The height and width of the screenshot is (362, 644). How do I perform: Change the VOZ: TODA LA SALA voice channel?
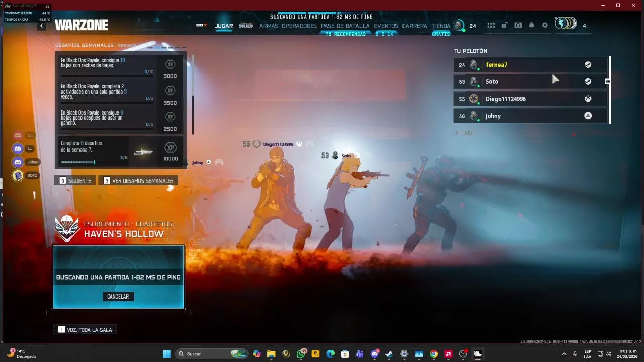point(85,330)
